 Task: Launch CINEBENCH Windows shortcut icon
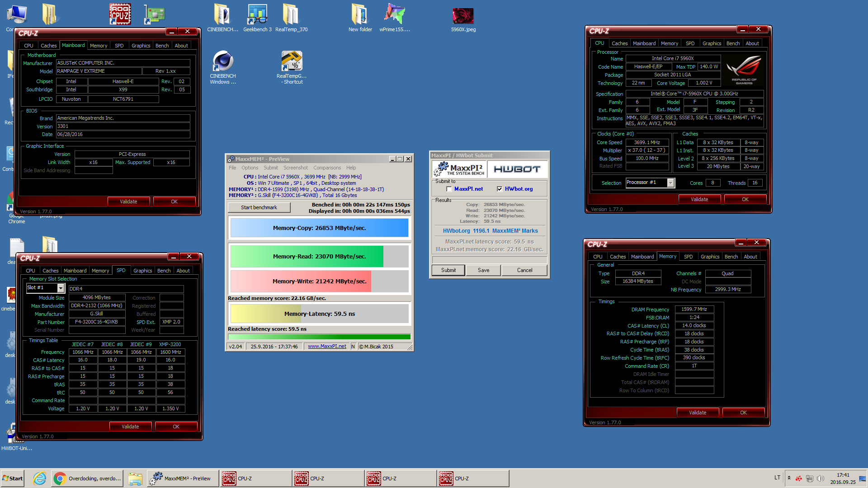pos(223,67)
